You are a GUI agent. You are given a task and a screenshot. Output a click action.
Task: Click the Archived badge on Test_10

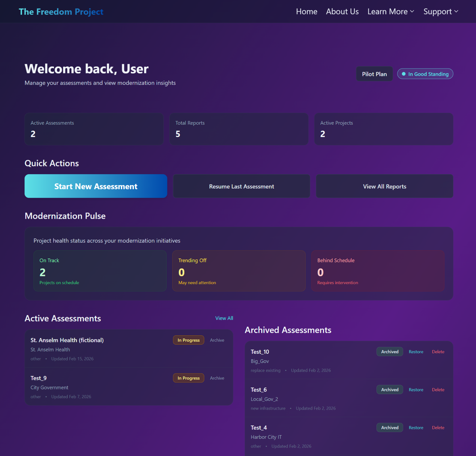[x=389, y=351]
